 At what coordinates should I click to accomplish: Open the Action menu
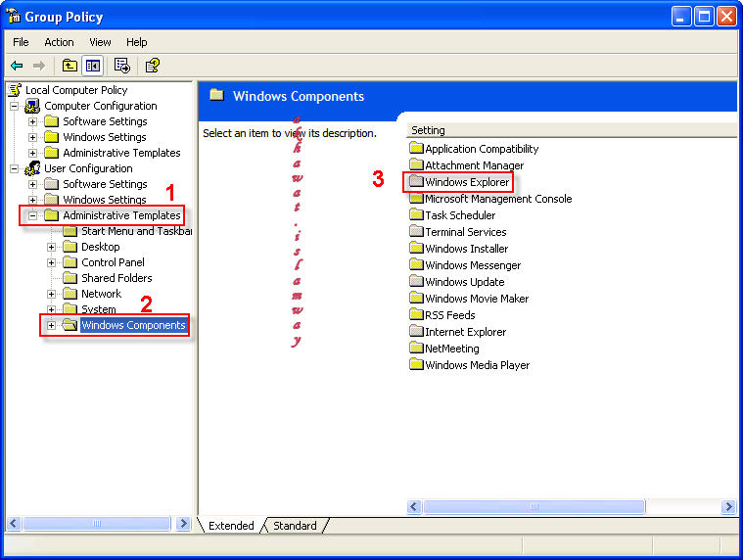(59, 42)
